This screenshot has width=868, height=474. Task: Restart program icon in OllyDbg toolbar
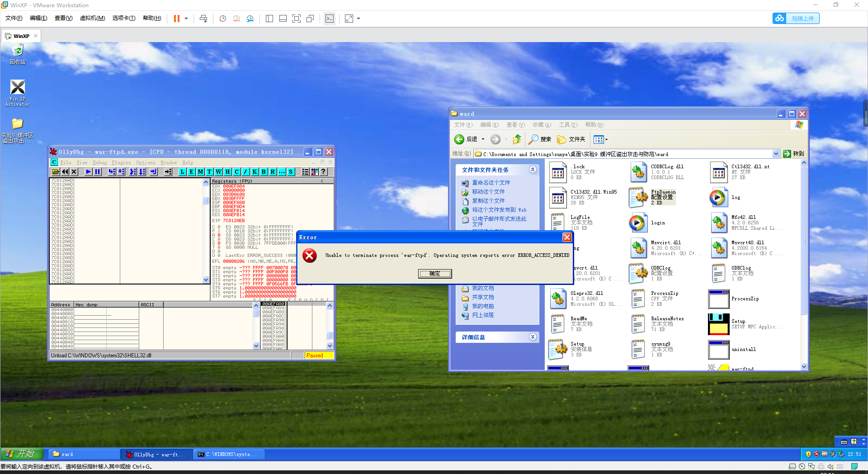coord(65,172)
